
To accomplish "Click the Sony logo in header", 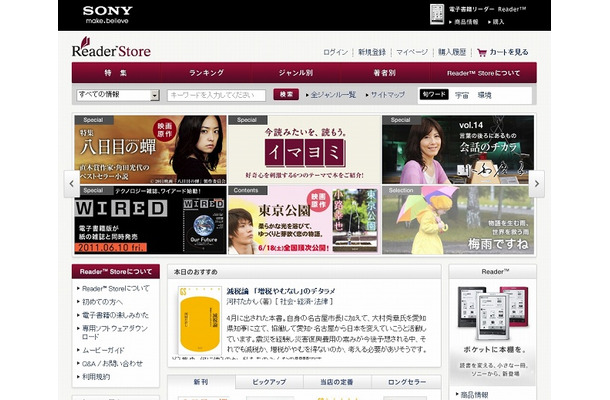I will point(107,15).
